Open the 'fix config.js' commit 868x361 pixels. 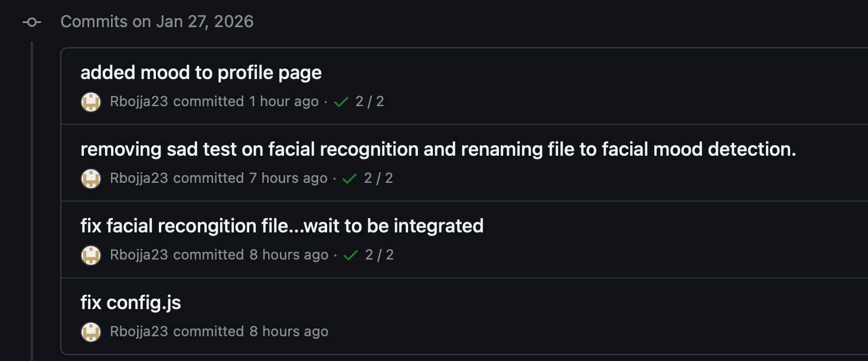(131, 302)
